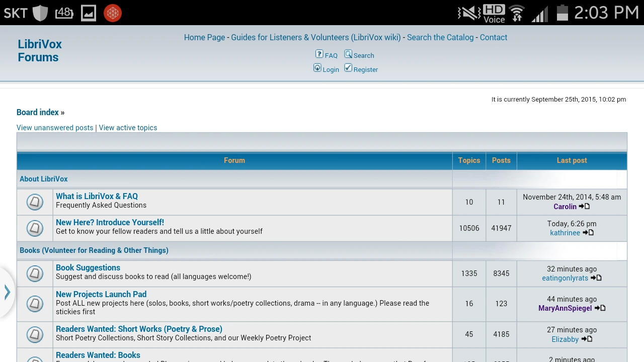Click the FAQ text link

tap(331, 55)
